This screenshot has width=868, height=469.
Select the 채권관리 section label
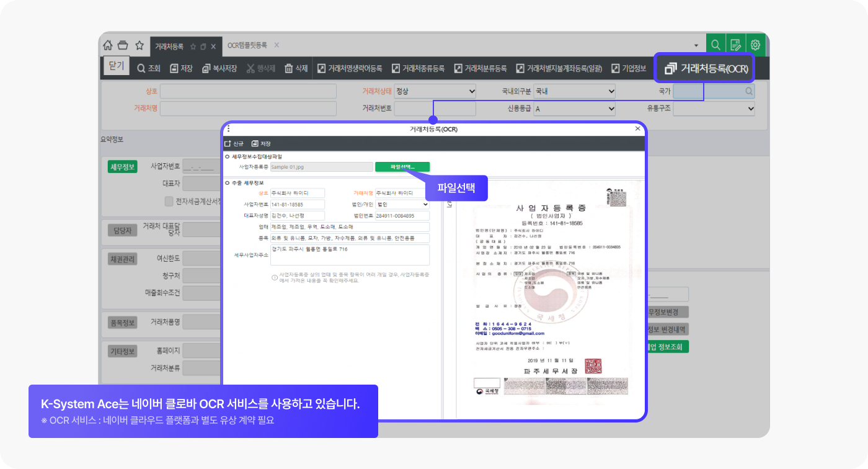(x=122, y=259)
